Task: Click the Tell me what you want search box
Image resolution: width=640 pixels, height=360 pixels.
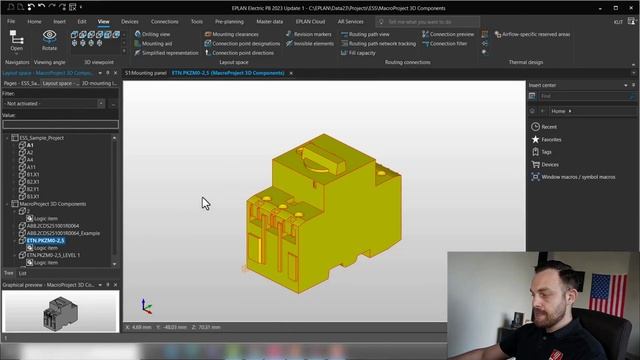Action: pos(427,22)
